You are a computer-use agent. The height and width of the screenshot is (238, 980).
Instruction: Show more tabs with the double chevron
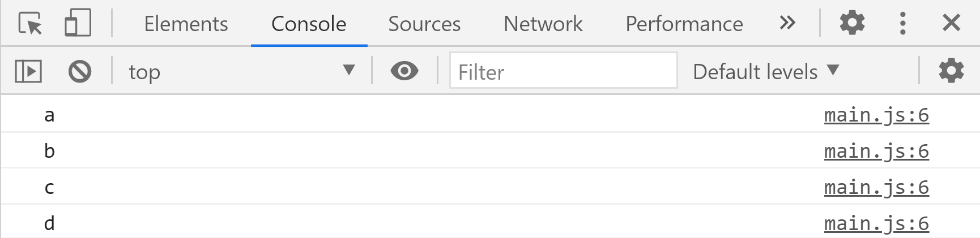coord(787,23)
